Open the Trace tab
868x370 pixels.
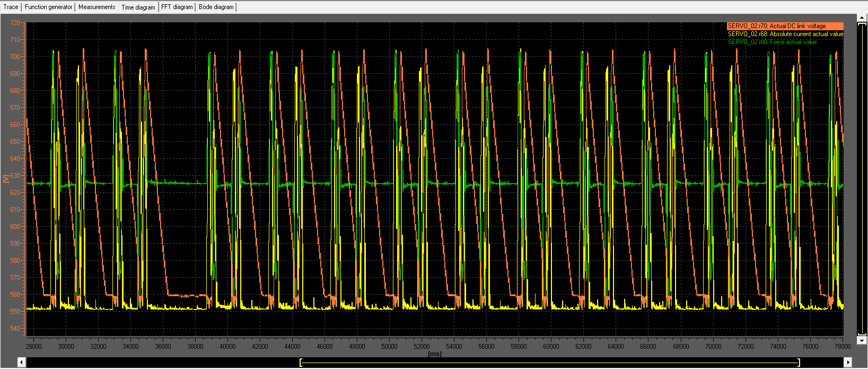11,7
